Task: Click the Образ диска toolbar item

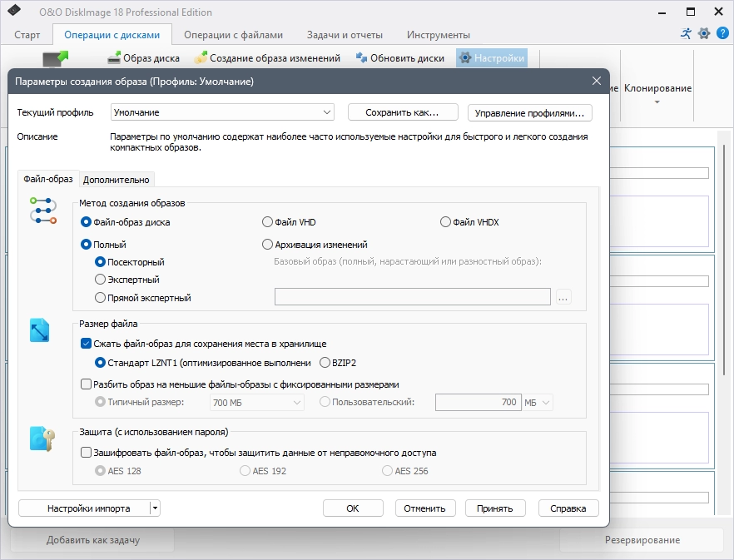Action: pyautogui.click(x=143, y=58)
